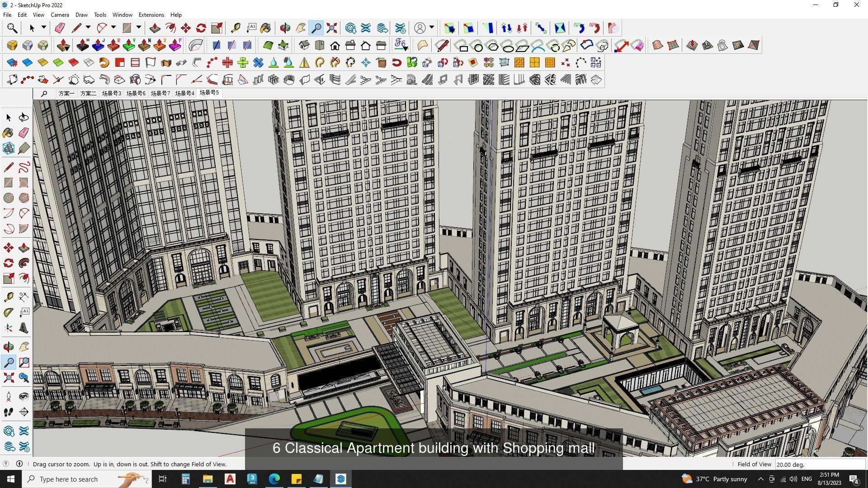Select Joint Push Pull tool marked F
Screen dimensions: 868x488
click(175, 45)
